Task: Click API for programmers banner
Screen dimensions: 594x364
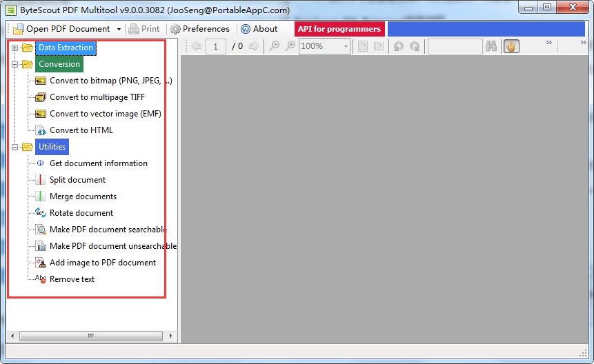Action: tap(339, 29)
